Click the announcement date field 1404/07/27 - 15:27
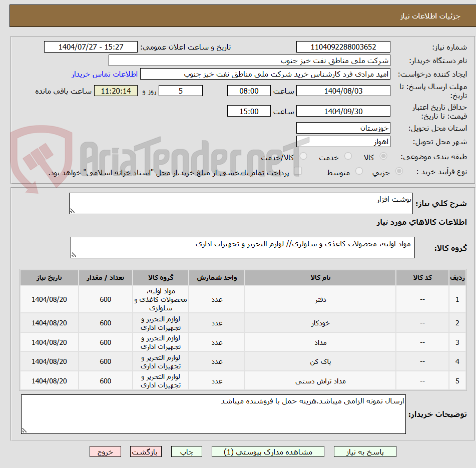The width and height of the screenshot is (476, 468). click(x=91, y=47)
